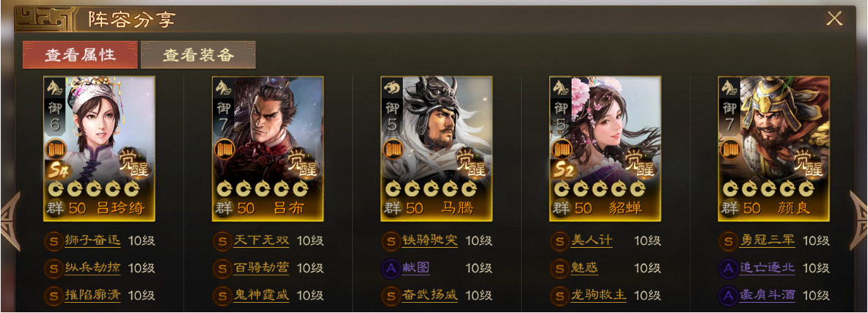
Task: Open the 龙驹救主 skill link
Action: tap(599, 295)
